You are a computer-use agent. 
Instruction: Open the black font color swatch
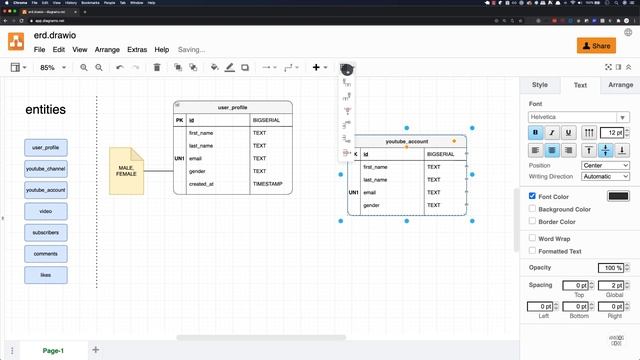[618, 196]
